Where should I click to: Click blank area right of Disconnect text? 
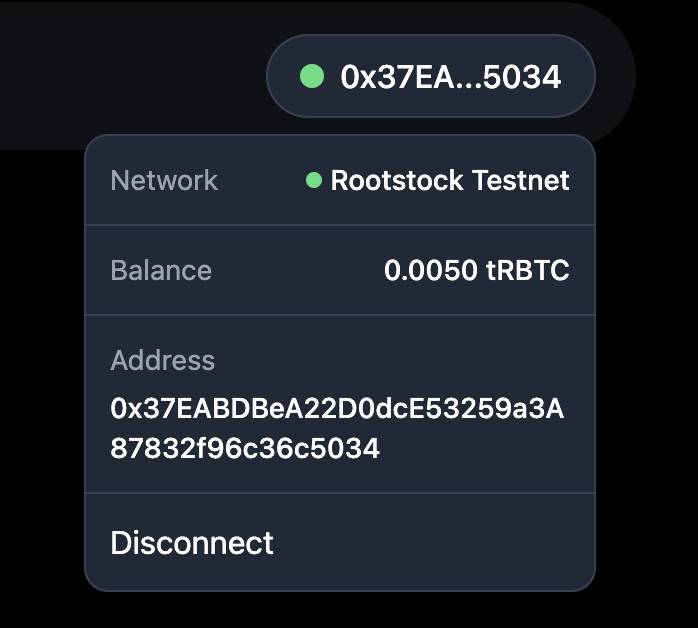(x=430, y=543)
